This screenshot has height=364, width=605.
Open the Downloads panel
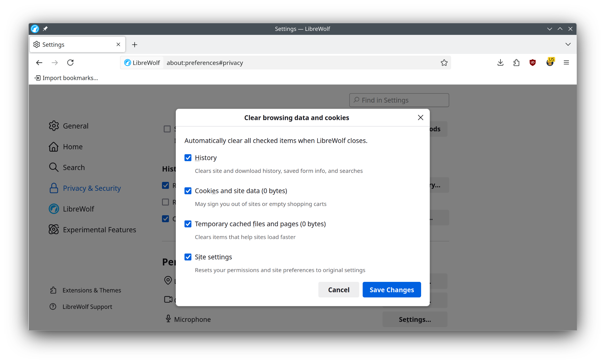click(x=500, y=63)
